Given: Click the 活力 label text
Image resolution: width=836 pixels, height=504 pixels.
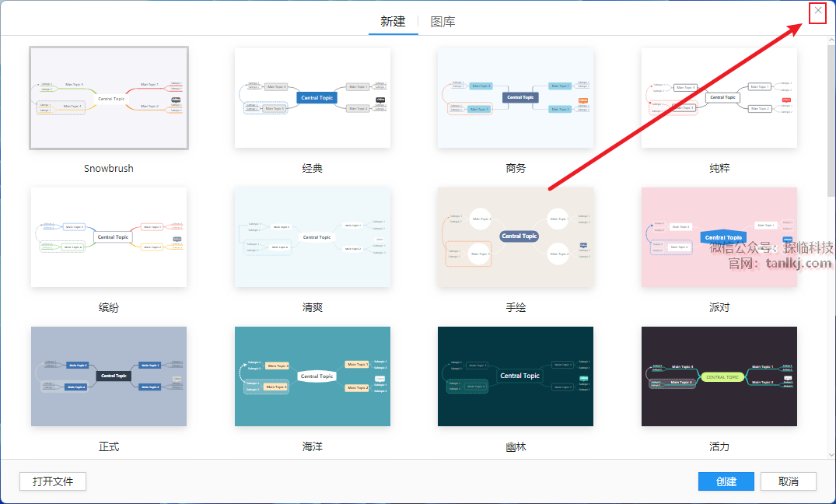Looking at the screenshot, I should [x=719, y=447].
